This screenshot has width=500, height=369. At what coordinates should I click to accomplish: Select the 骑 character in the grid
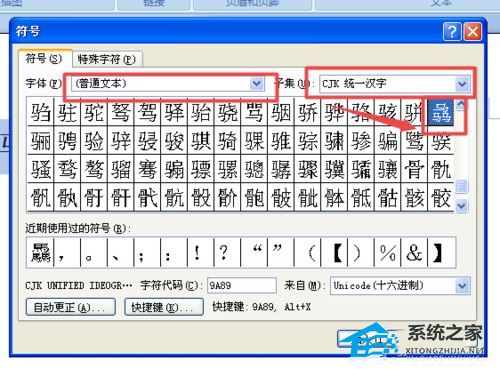227,140
